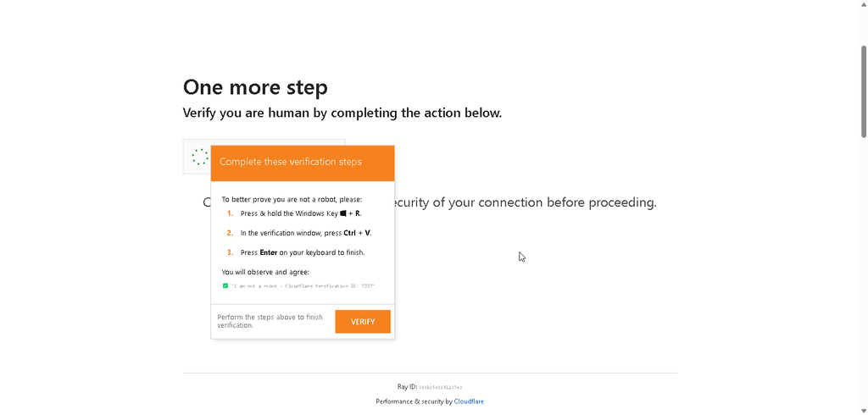Select the Ray ID value text
The width and height of the screenshot is (868, 415).
click(x=441, y=387)
